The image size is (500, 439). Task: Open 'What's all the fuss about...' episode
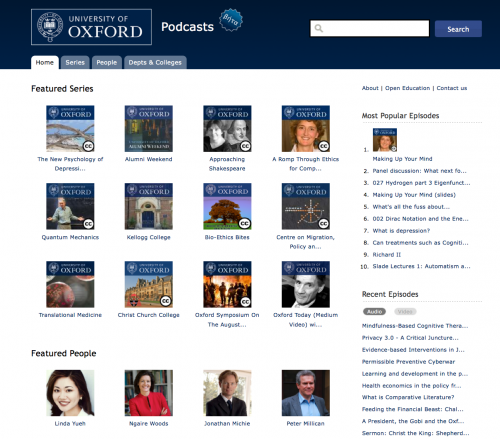[x=411, y=207]
